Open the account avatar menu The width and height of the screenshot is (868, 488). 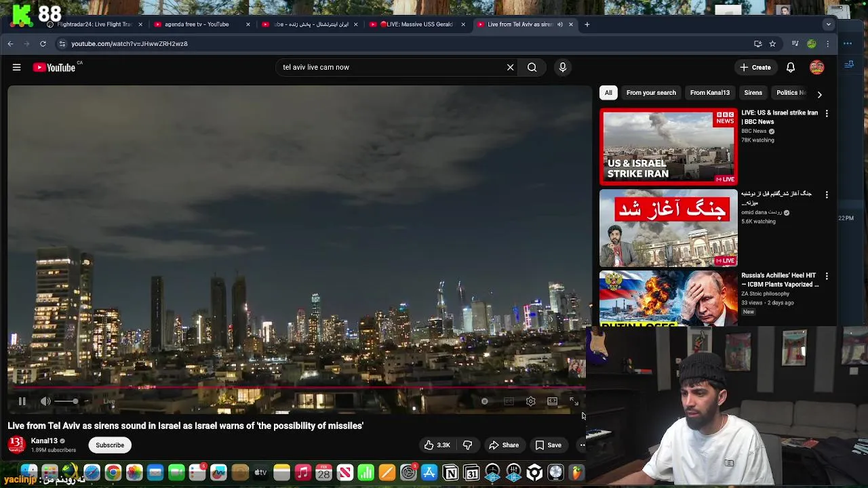tap(816, 67)
